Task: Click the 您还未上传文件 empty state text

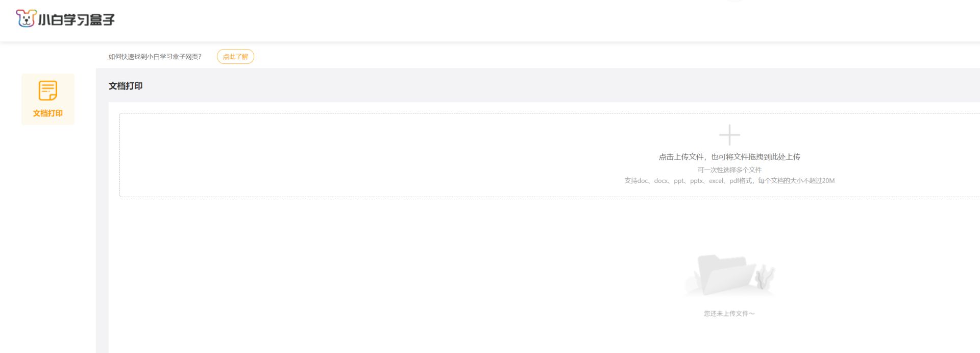Action: tap(729, 314)
